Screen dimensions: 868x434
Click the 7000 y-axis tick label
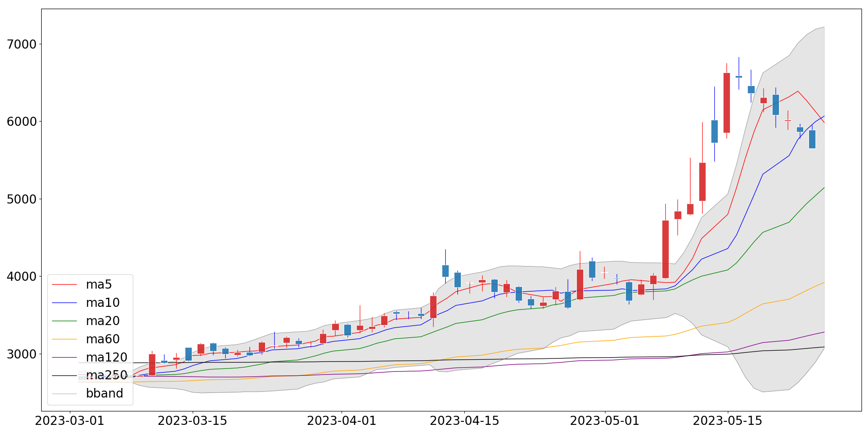[x=22, y=44]
